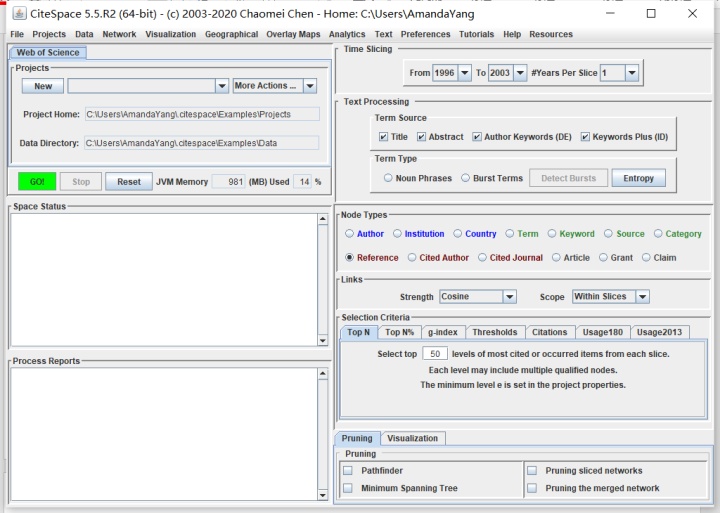
Task: Select Category node type
Action: (x=658, y=234)
